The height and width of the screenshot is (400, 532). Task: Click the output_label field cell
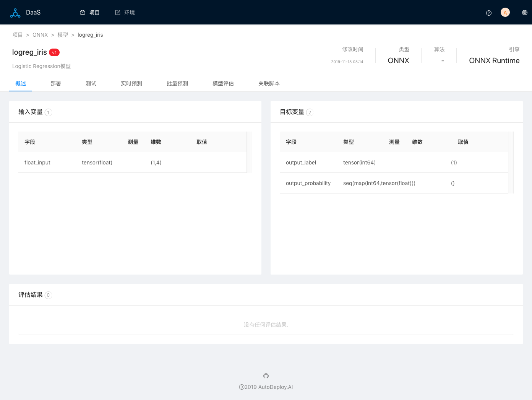tap(301, 163)
